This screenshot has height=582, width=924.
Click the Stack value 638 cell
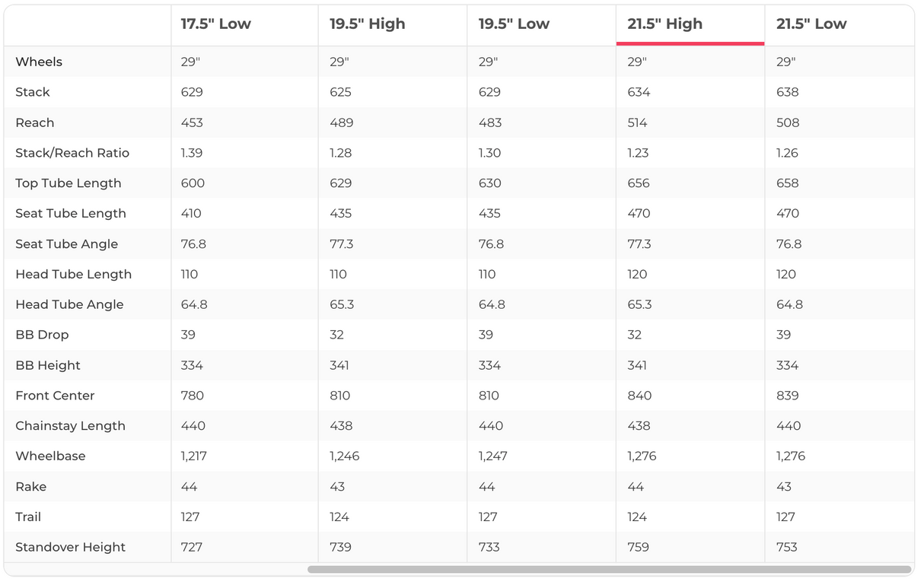click(x=787, y=92)
